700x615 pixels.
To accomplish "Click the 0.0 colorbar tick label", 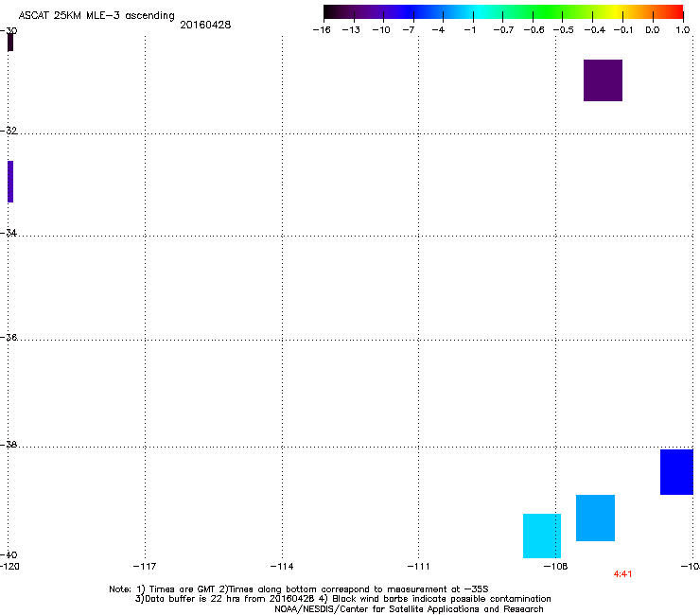I will [x=653, y=30].
